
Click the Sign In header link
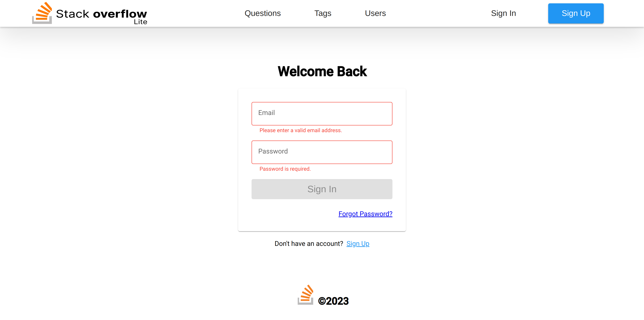[x=503, y=13]
